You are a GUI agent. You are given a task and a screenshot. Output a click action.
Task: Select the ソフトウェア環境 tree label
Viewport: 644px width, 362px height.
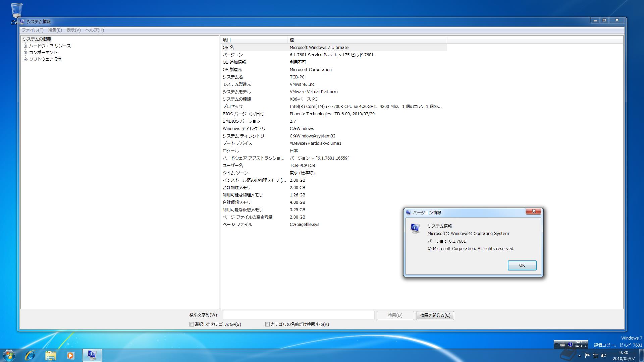45,59
